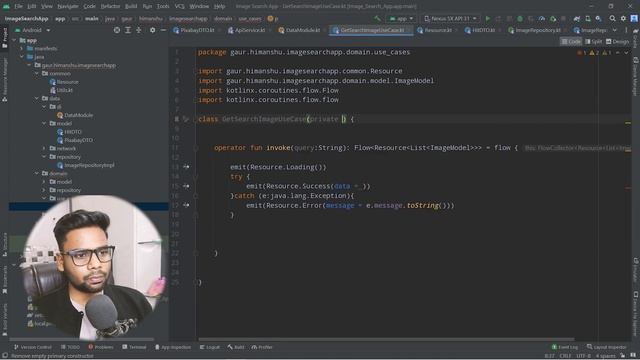Collapse the common package node
This screenshot has width=640, height=360.
point(37,74)
